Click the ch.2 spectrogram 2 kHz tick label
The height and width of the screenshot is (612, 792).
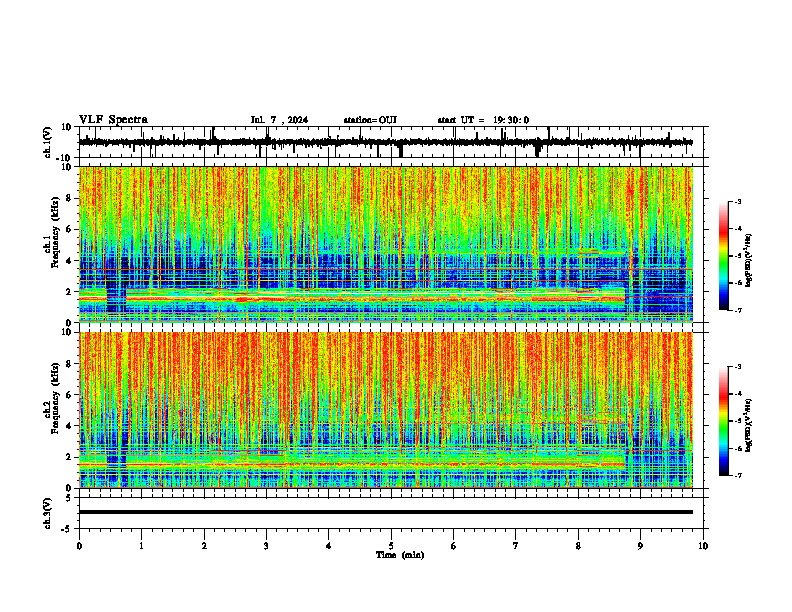(x=70, y=457)
